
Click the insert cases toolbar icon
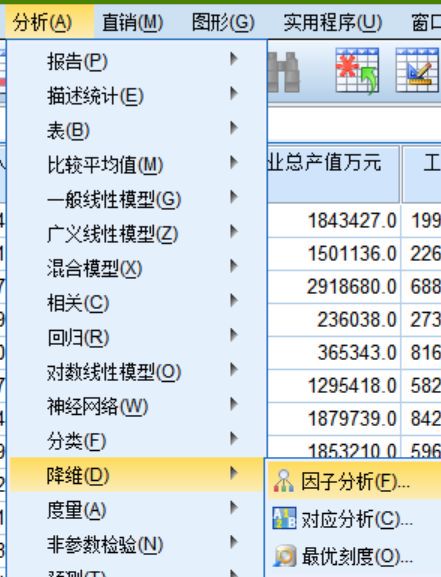tap(357, 70)
